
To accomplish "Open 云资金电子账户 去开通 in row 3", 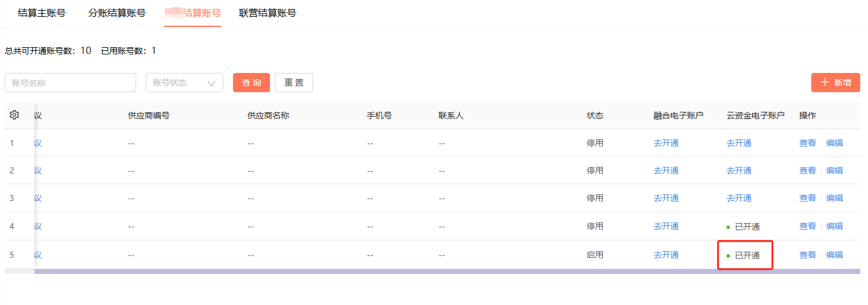I will point(739,198).
